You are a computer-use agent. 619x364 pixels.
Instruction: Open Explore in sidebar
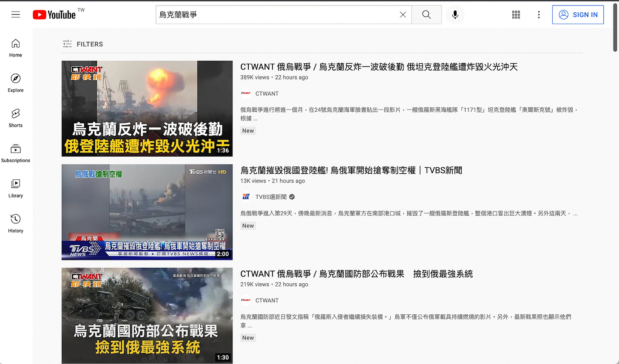pyautogui.click(x=16, y=83)
